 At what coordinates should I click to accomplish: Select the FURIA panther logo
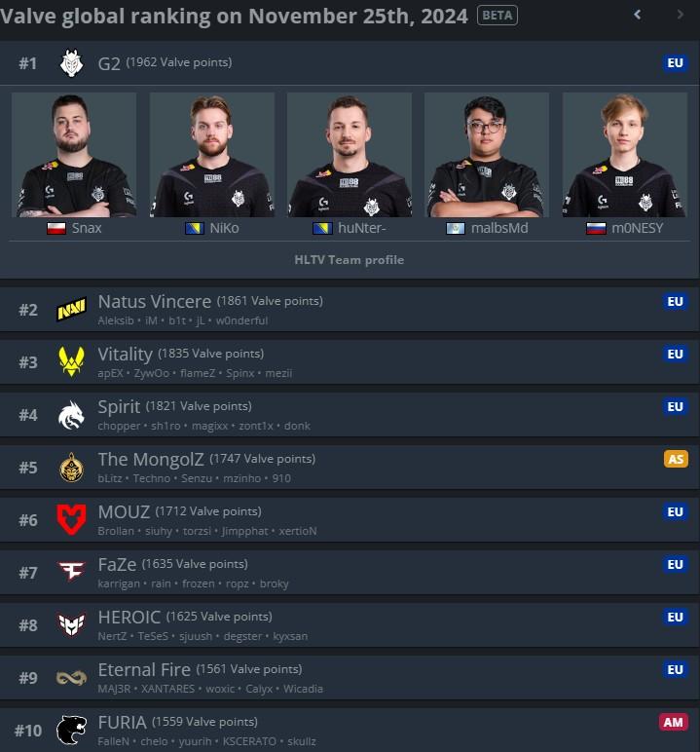(71, 730)
